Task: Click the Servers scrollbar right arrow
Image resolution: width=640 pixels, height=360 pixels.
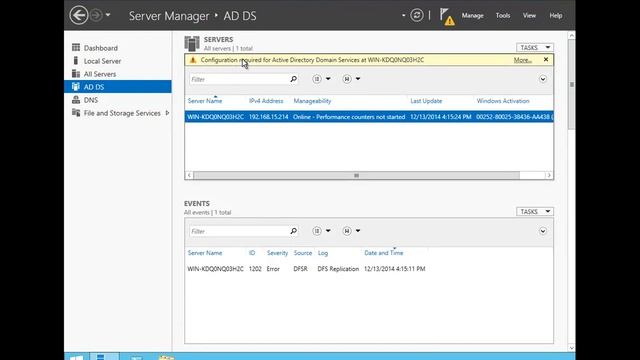Action: pyautogui.click(x=549, y=176)
